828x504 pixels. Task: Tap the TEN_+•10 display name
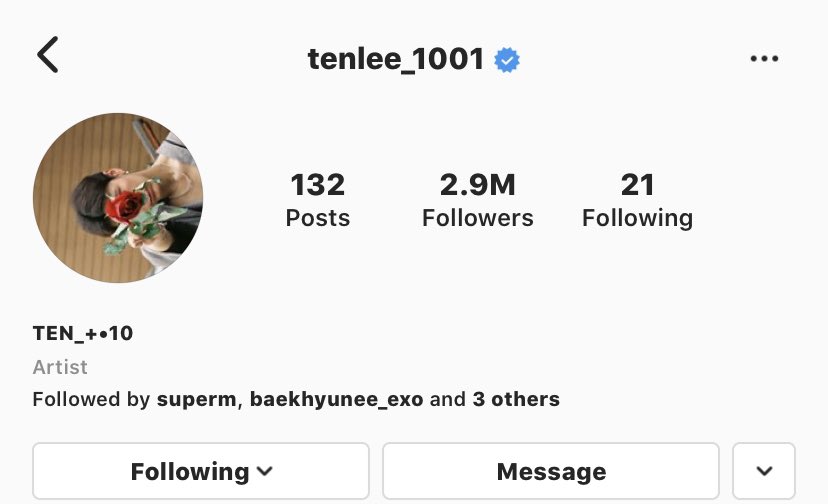tap(83, 333)
